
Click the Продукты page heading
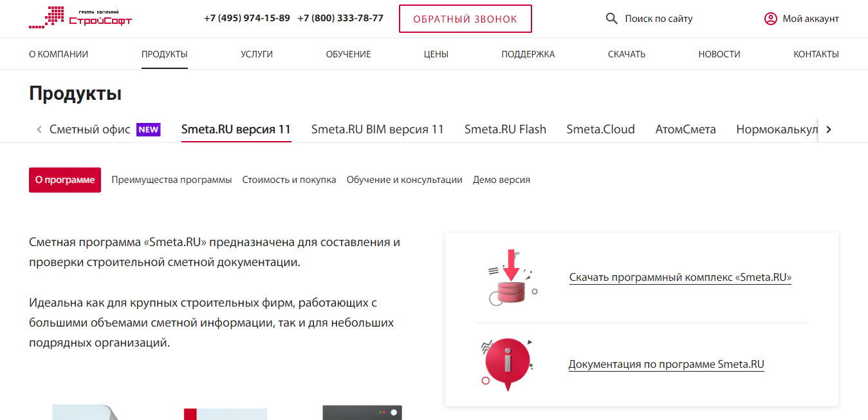point(75,93)
